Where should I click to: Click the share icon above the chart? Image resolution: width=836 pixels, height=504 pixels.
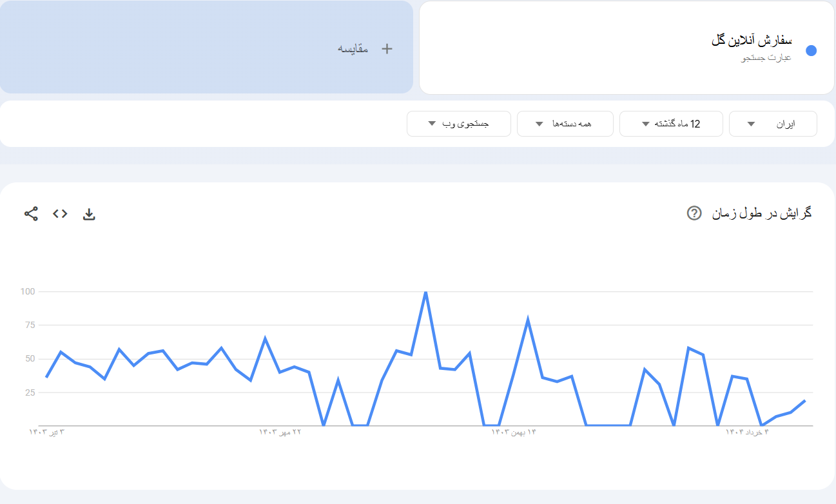point(31,214)
